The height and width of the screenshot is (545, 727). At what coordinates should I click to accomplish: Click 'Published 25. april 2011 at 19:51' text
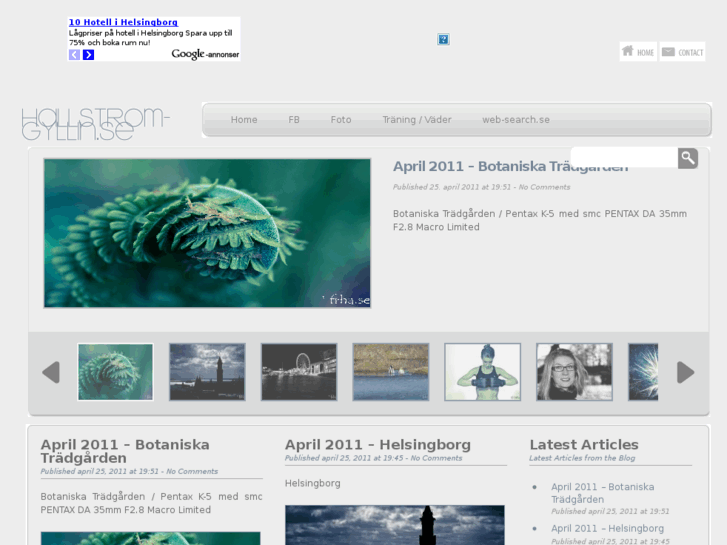pos(452,187)
